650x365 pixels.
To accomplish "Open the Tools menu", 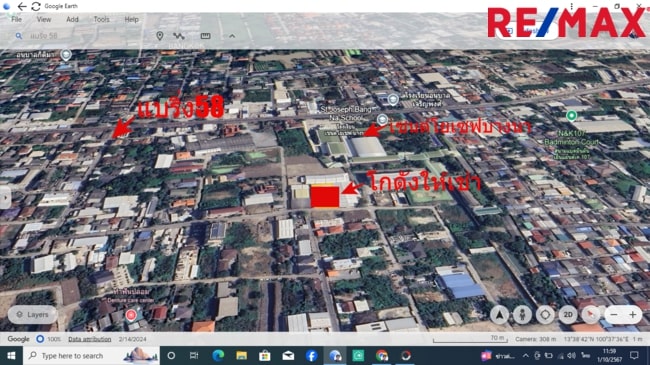I will coord(101,19).
